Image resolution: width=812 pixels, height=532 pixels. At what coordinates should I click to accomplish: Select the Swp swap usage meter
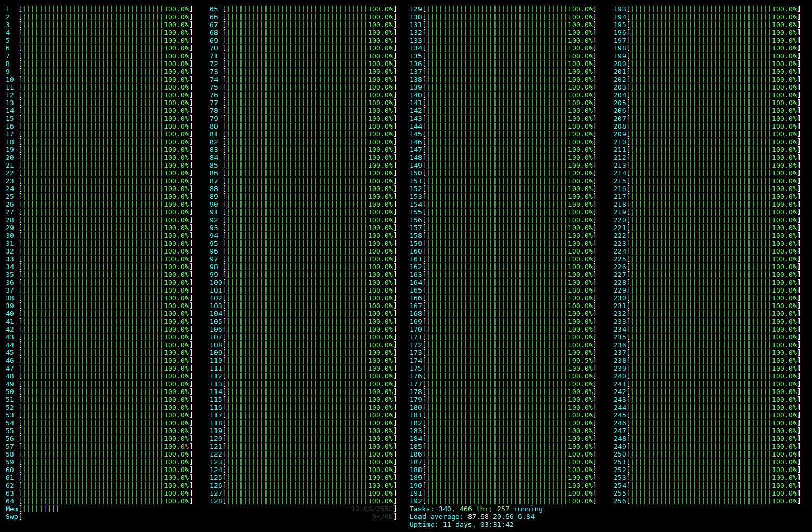[201, 517]
